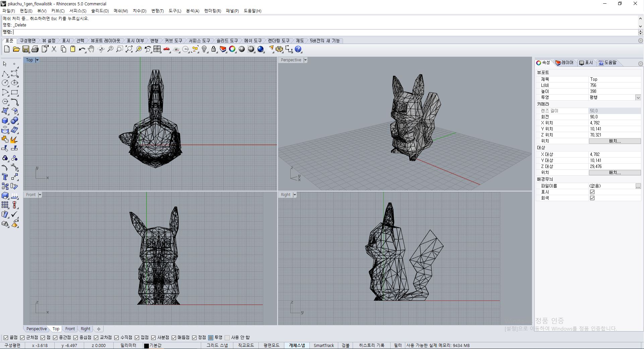The width and height of the screenshot is (644, 349).
Task: Click in the 명령 command input field
Action: click(x=325, y=32)
